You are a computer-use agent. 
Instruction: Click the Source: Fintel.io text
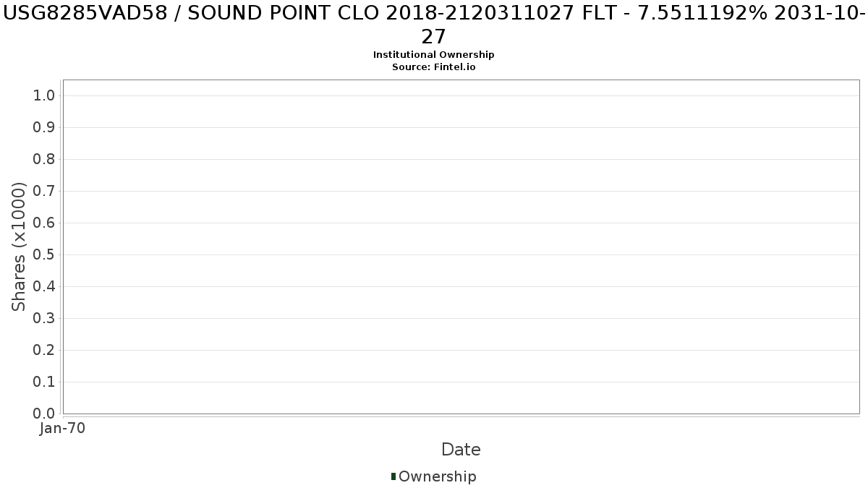[x=434, y=67]
